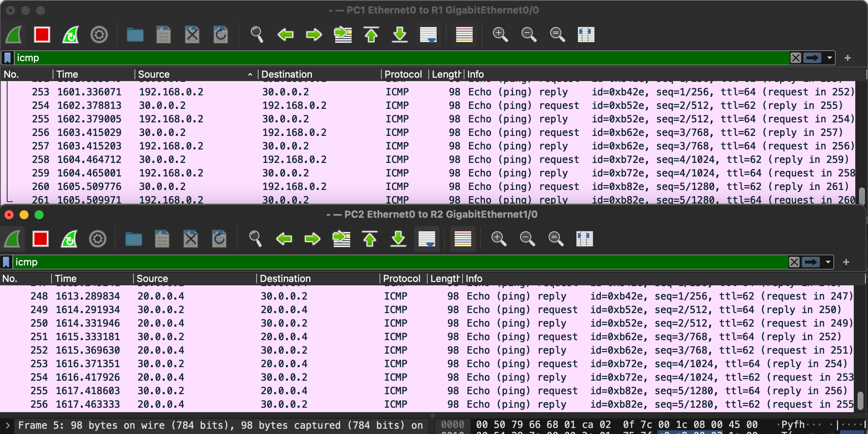The width and height of the screenshot is (868, 434).
Task: Click Find packet magnifier in PC2 toolbar
Action: click(255, 239)
